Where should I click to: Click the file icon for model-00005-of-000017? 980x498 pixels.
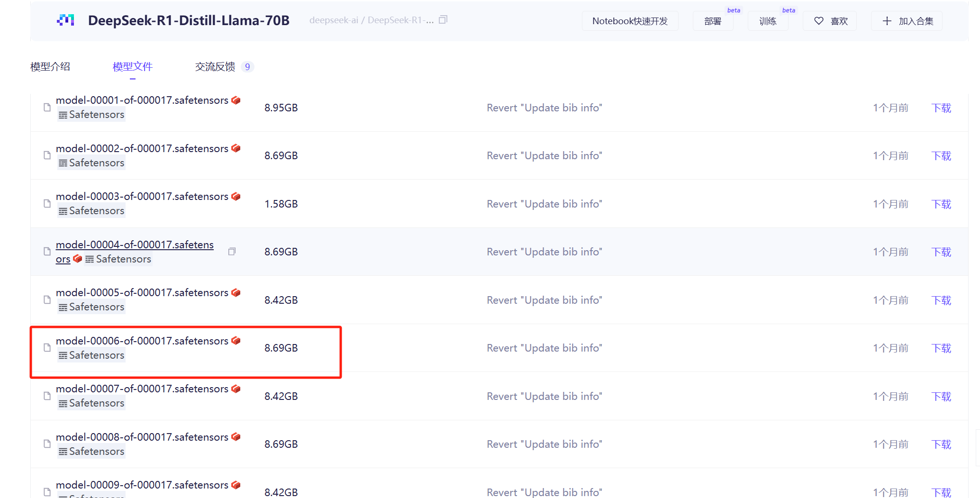coord(47,300)
